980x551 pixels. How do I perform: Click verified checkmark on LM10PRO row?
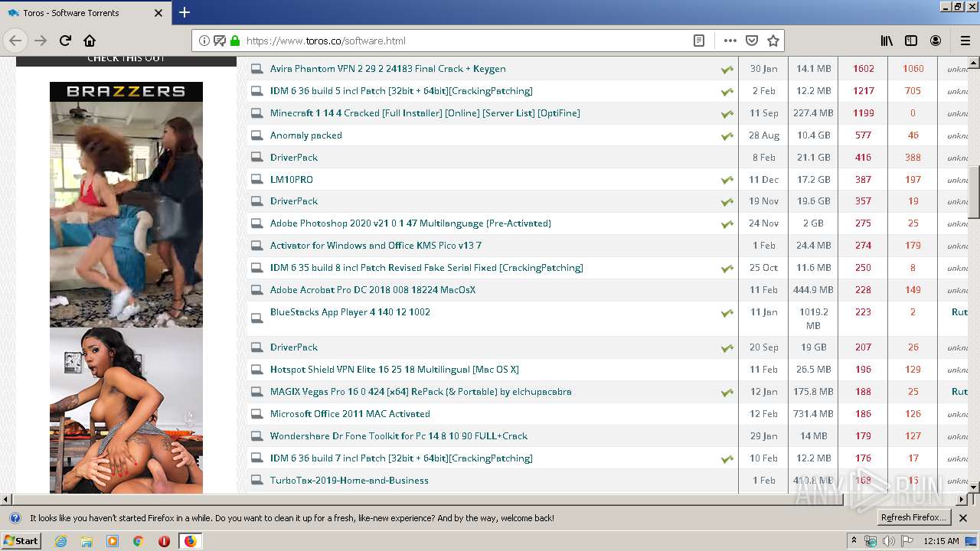click(727, 181)
